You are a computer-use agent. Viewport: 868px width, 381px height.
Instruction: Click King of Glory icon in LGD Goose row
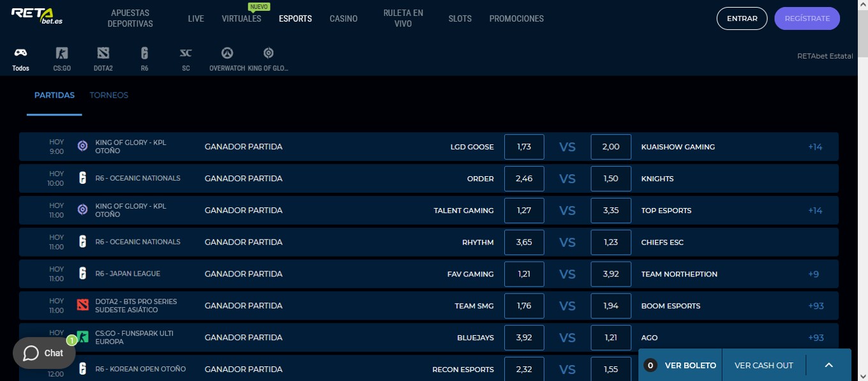pos(82,146)
